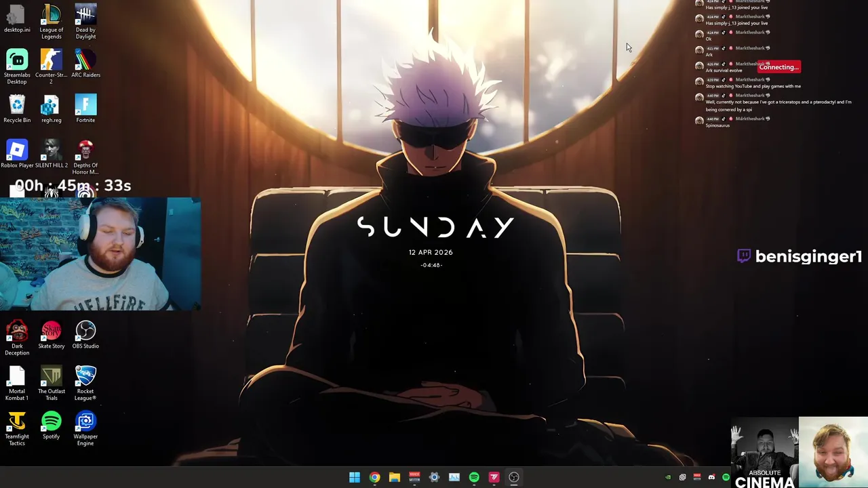
Task: Click the Spotify system tray icon
Action: click(726, 477)
